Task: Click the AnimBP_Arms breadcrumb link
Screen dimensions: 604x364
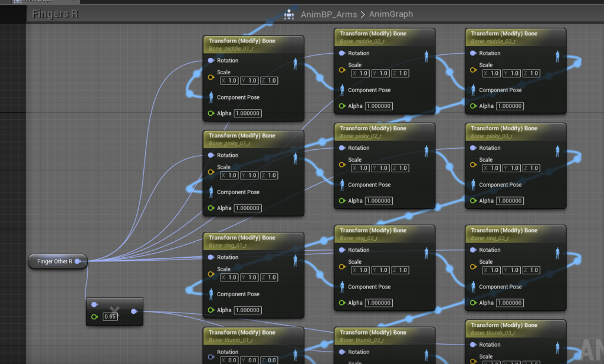Action: [329, 14]
